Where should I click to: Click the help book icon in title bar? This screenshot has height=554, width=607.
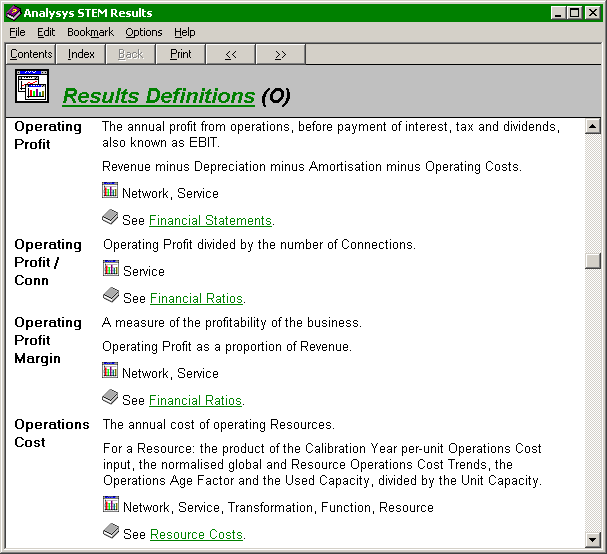coord(14,13)
